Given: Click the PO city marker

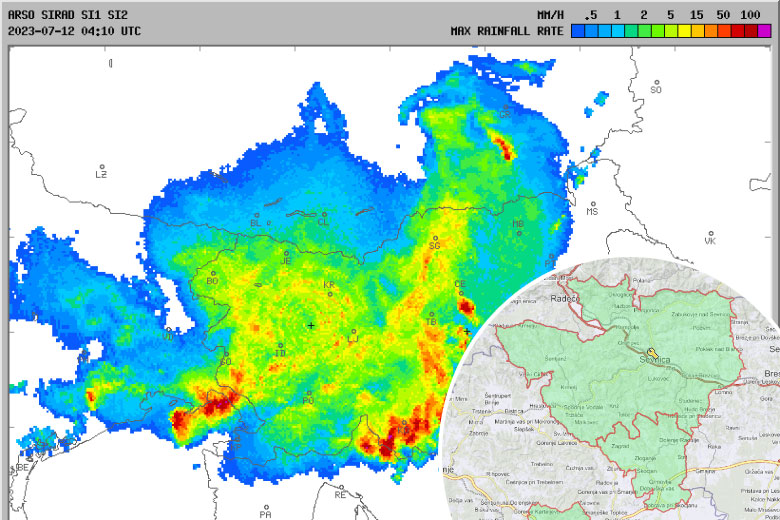Looking at the screenshot, I should click(309, 392).
